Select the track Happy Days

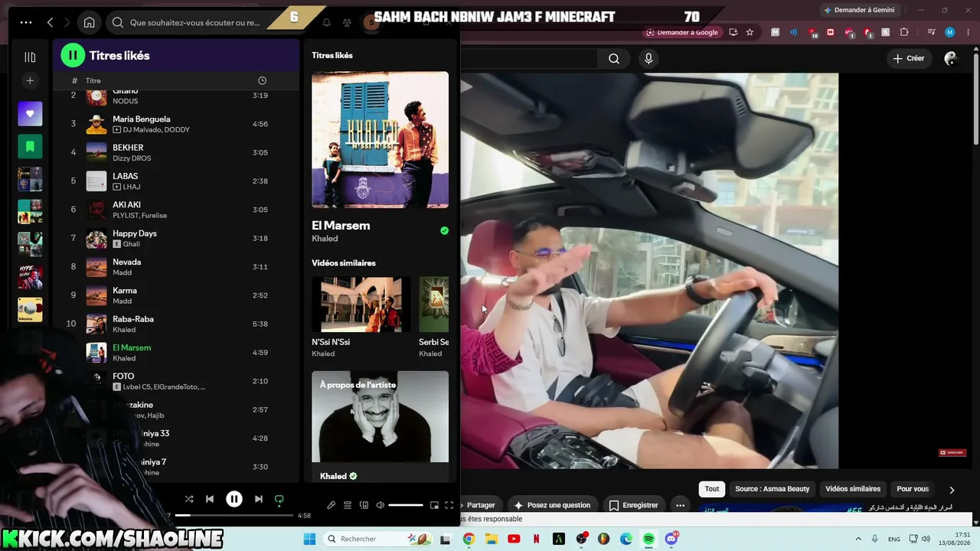pyautogui.click(x=176, y=238)
